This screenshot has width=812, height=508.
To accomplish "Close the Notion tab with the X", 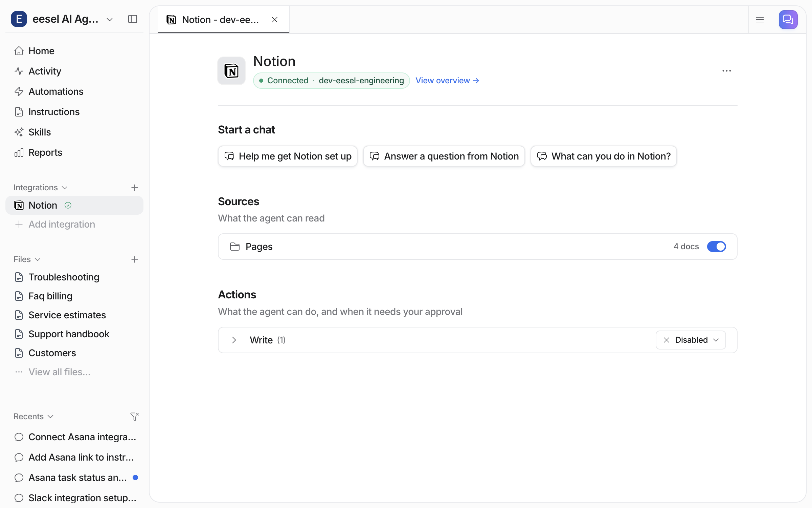I will pos(275,20).
